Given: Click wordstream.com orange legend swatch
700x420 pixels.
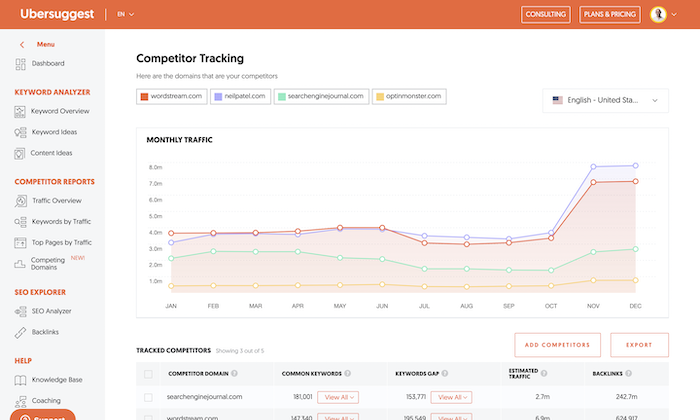Looking at the screenshot, I should point(144,97).
